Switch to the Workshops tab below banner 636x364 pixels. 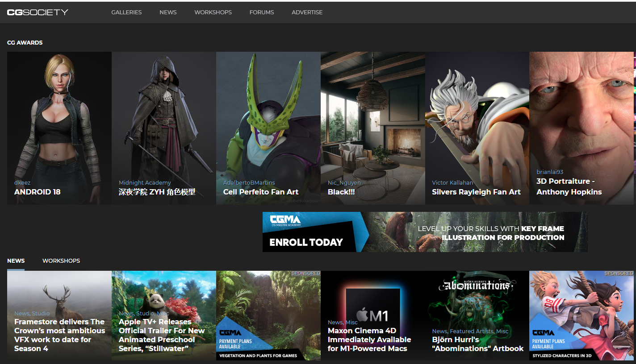[x=61, y=261]
